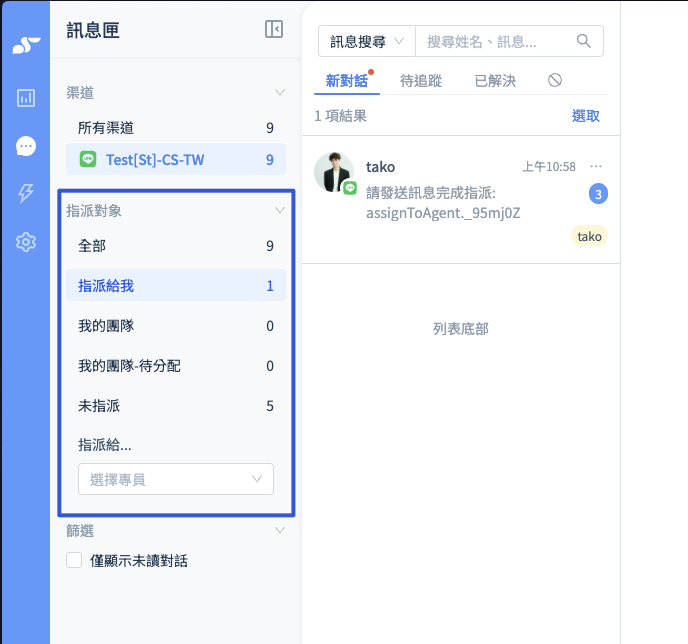Open the 選擇專員 agent dropdown

176,479
